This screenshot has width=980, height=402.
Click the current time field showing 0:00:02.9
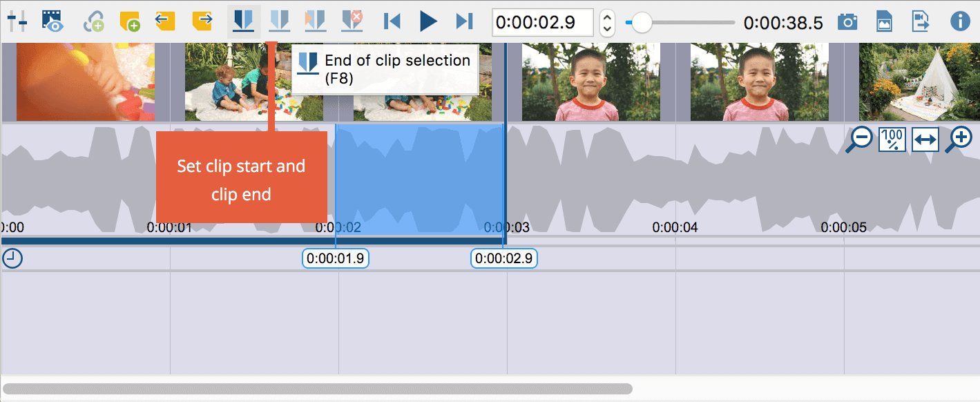(x=542, y=22)
